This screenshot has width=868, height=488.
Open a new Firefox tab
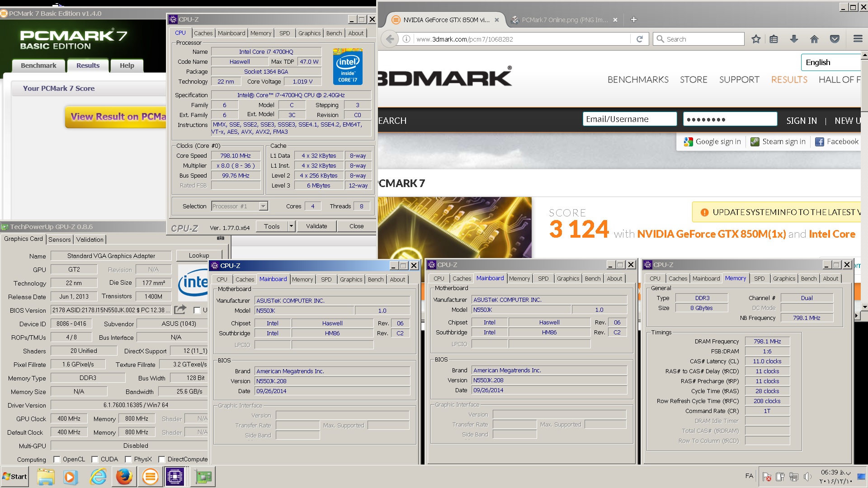pyautogui.click(x=633, y=19)
